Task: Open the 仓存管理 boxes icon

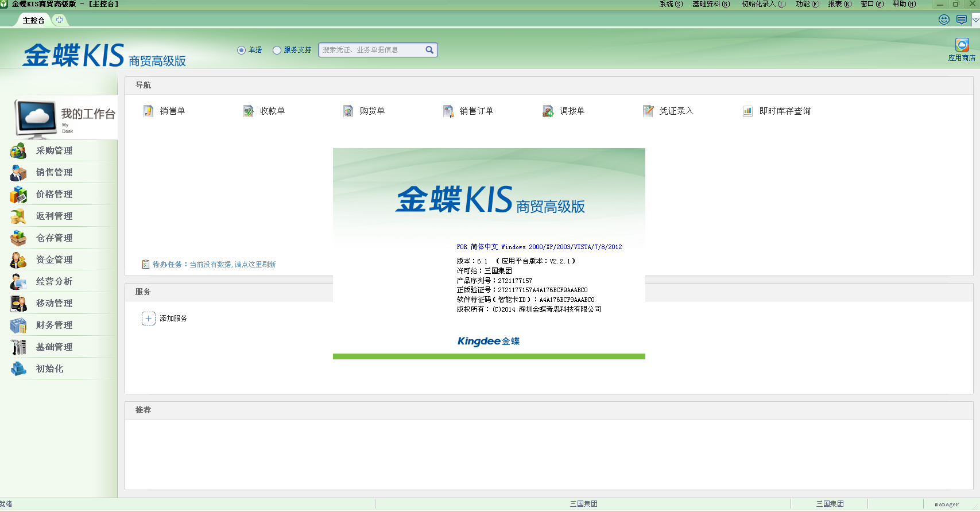Action: click(18, 238)
